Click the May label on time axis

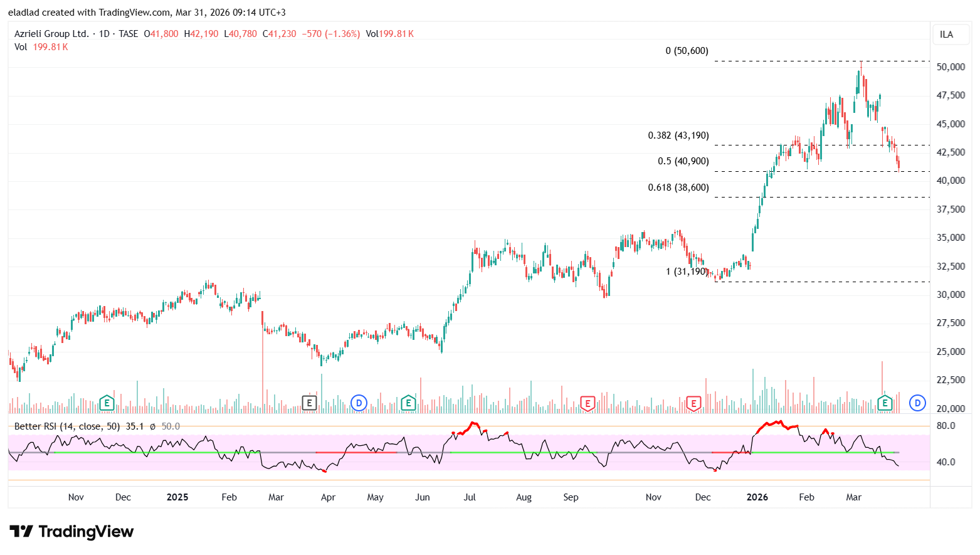coord(375,497)
